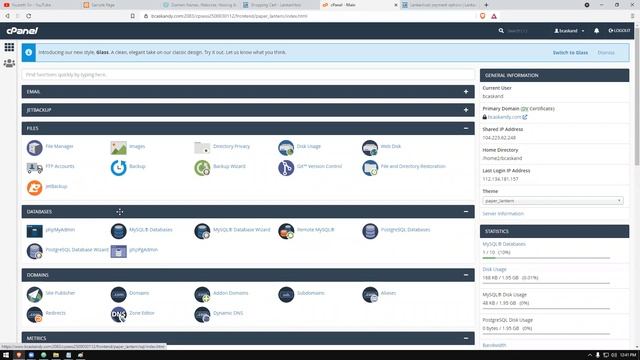
Task: Click Switch to Glass link
Action: click(x=570, y=53)
